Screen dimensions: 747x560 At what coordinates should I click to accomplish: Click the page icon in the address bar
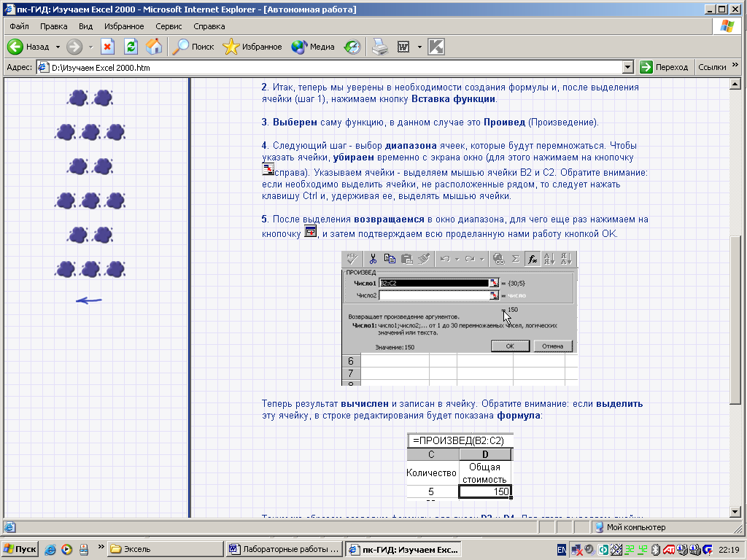(44, 68)
